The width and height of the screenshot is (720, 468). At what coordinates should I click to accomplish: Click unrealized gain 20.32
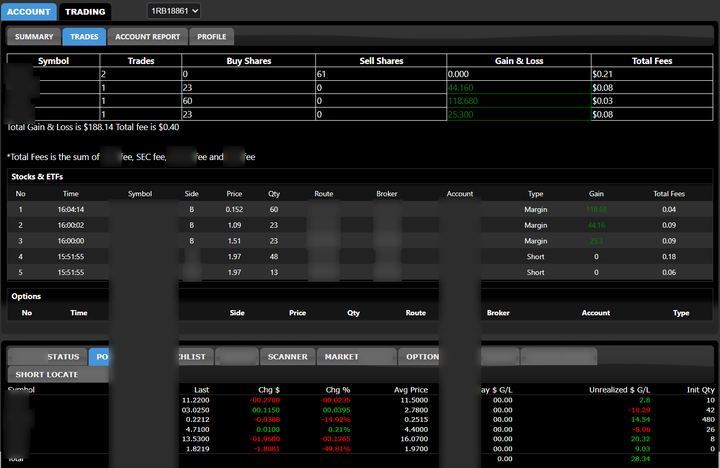(641, 439)
